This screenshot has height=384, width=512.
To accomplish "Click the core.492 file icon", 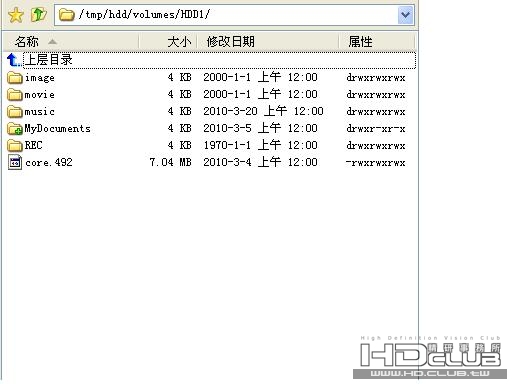I will 15,163.
